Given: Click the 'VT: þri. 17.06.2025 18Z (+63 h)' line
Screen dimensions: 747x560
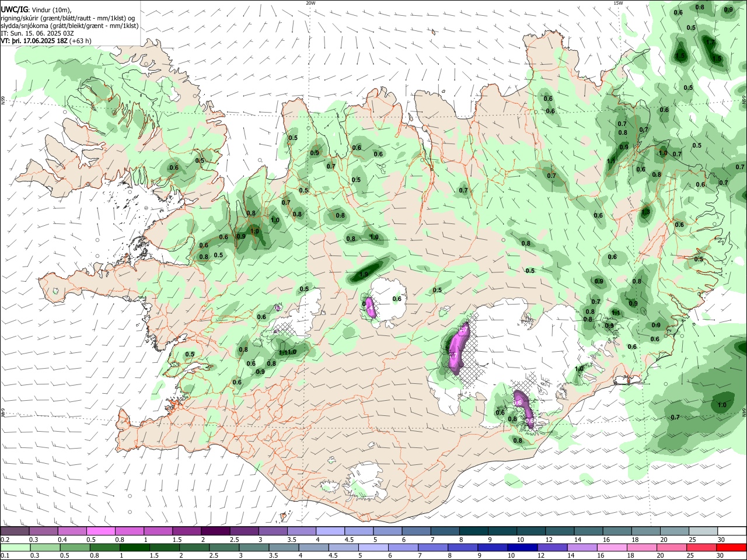Looking at the screenshot, I should tap(46, 41).
